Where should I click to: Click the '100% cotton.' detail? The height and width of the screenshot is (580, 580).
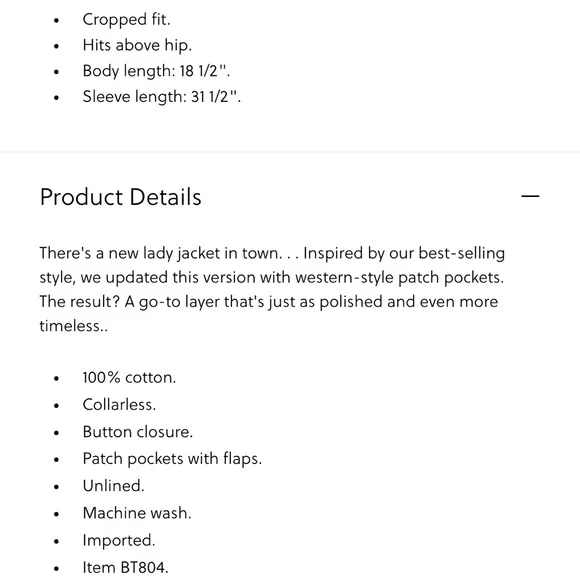coord(129,378)
